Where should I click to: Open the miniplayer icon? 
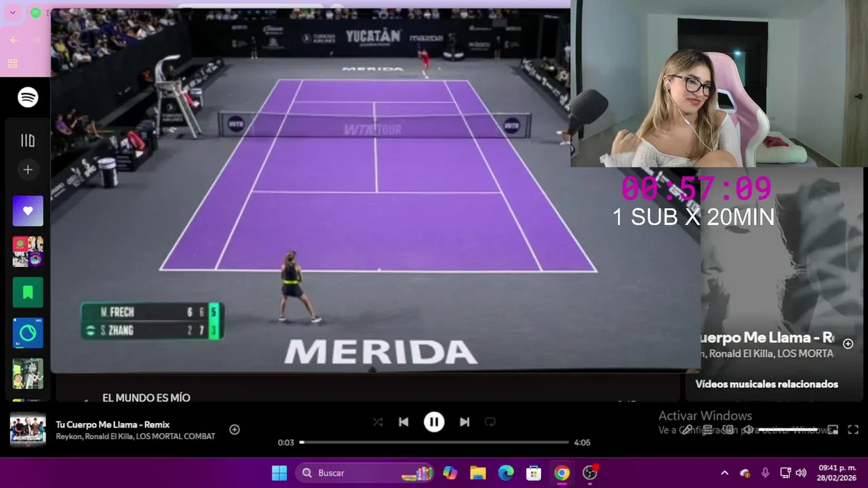point(833,430)
